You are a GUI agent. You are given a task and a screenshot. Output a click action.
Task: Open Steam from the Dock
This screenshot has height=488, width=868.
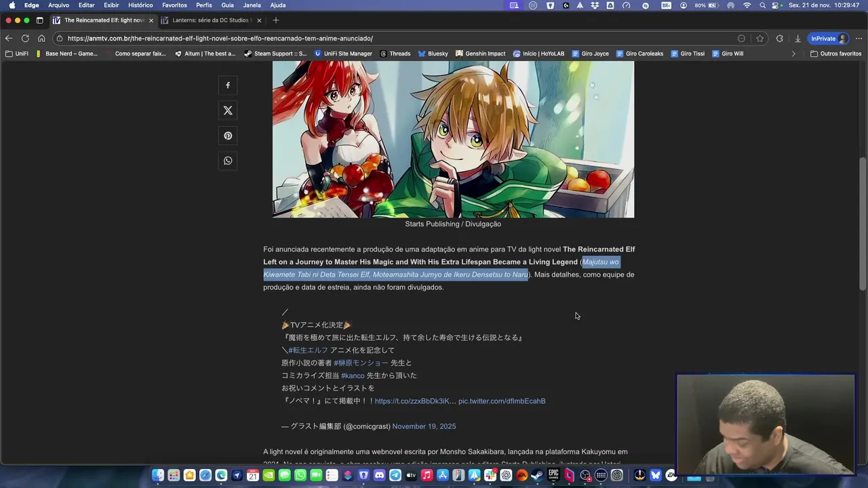tap(537, 475)
